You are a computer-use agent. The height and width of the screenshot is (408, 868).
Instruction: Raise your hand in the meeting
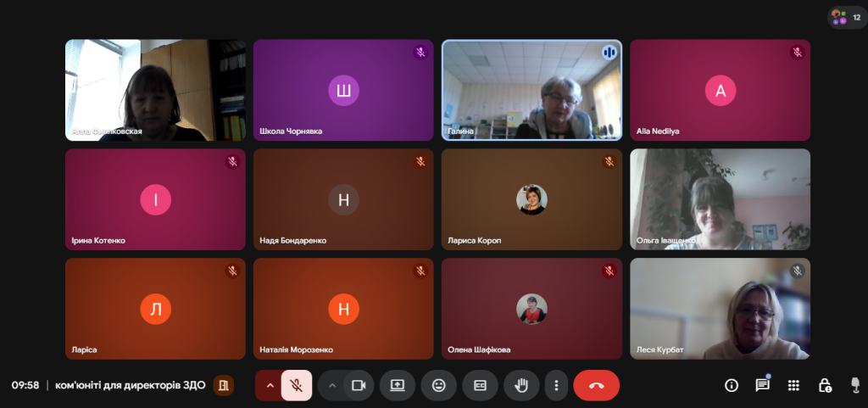[x=521, y=385]
